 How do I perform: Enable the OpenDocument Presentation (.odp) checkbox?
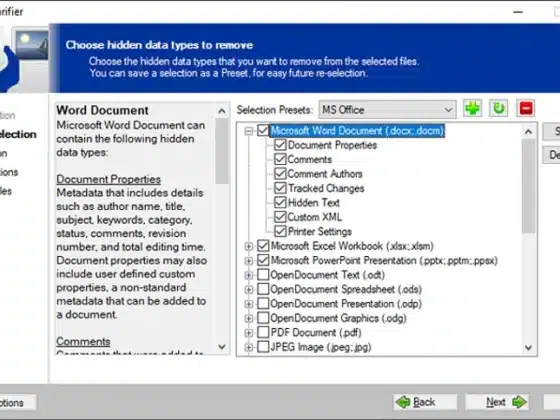tap(263, 304)
